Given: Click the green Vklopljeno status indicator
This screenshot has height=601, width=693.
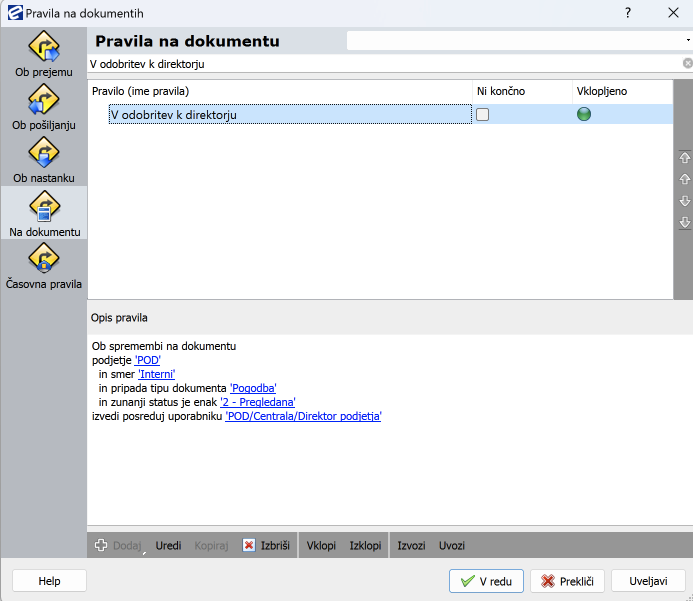Looking at the screenshot, I should pos(584,115).
